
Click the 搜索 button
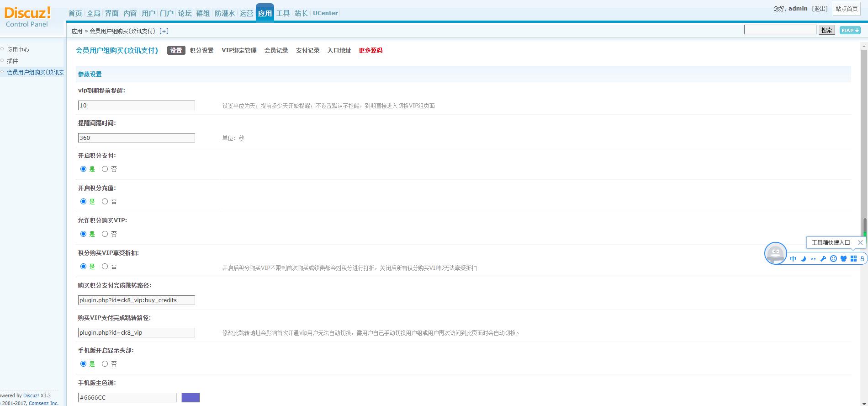[x=826, y=30]
